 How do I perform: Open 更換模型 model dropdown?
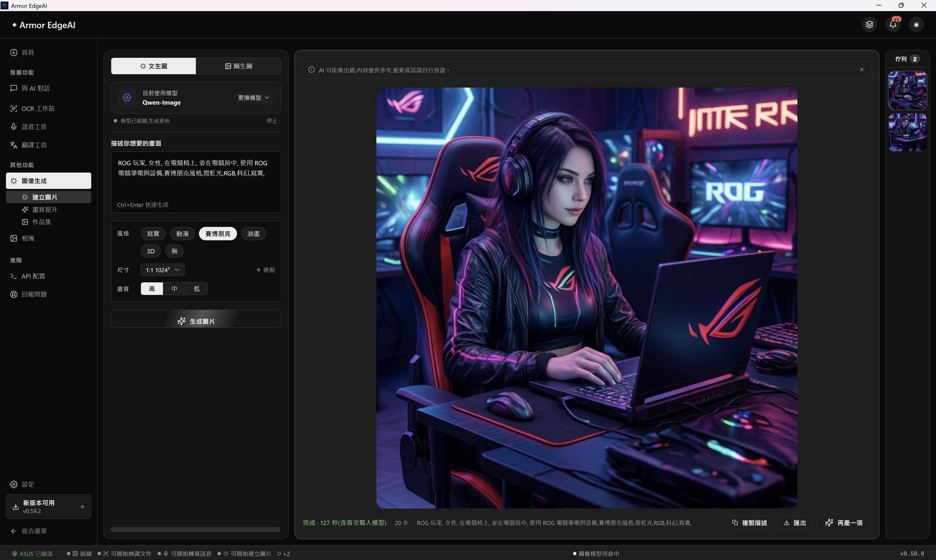click(253, 98)
